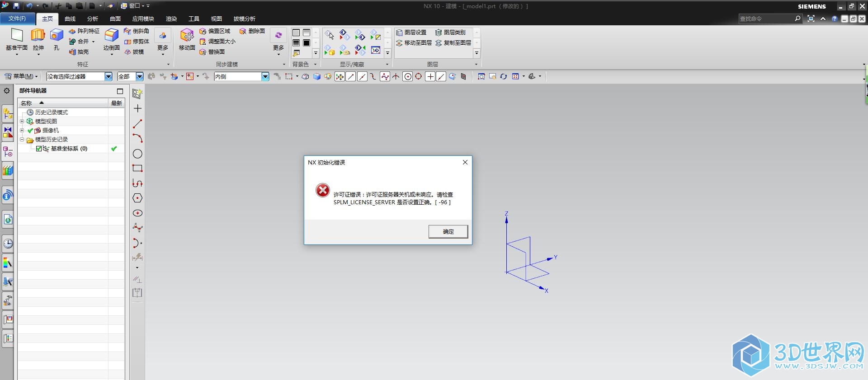Toggle the 基准坐标系 (0) checkbox
868x380 pixels.
click(x=39, y=149)
